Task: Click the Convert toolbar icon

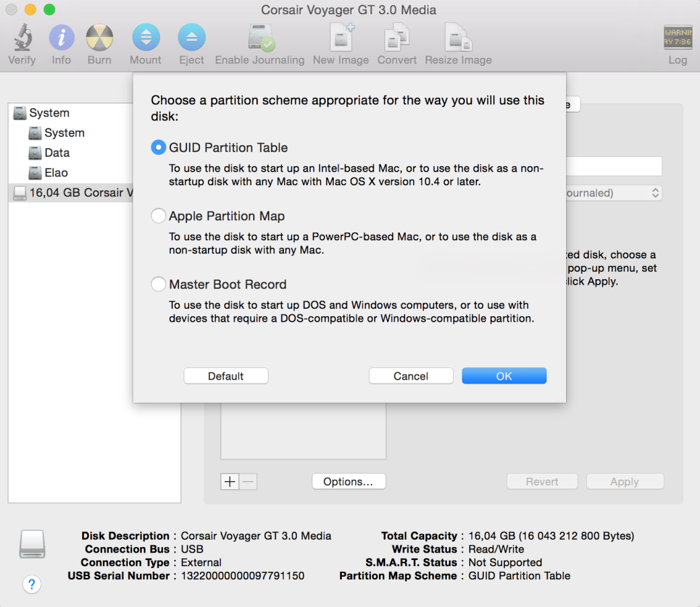Action: (x=397, y=38)
